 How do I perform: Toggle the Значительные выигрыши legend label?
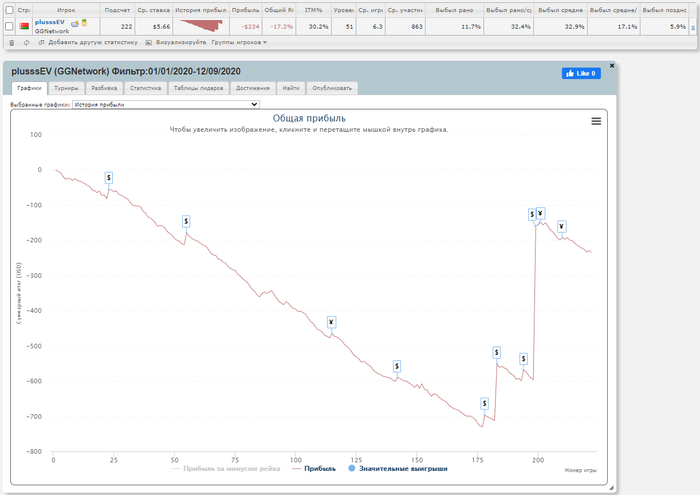403,469
